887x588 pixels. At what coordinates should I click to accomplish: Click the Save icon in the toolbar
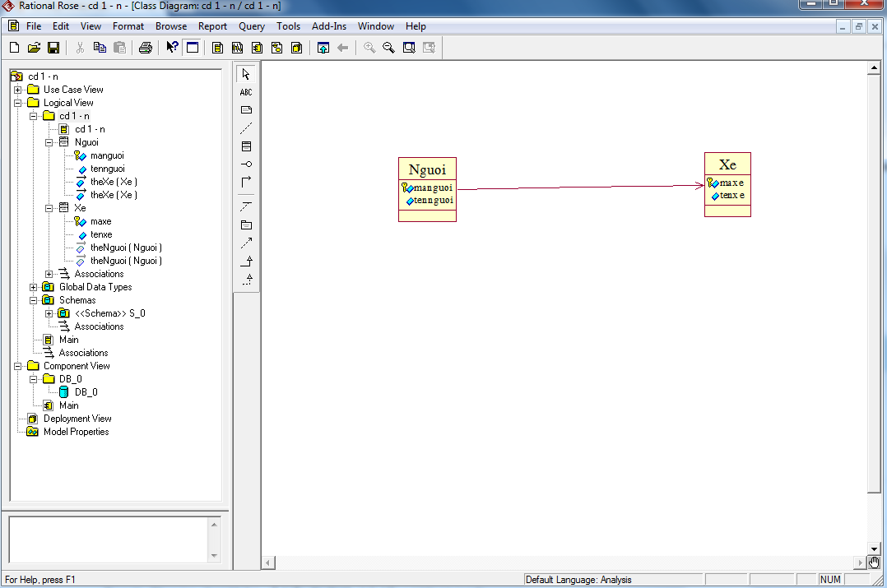click(53, 48)
